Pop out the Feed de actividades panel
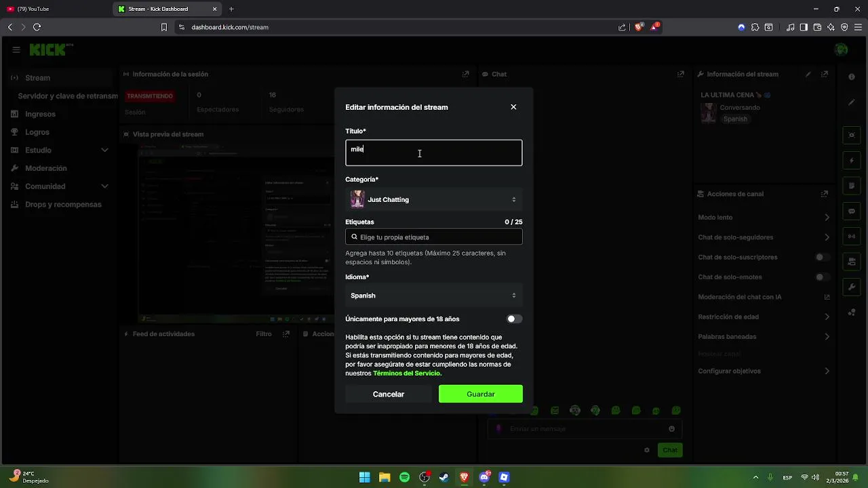 (286, 333)
